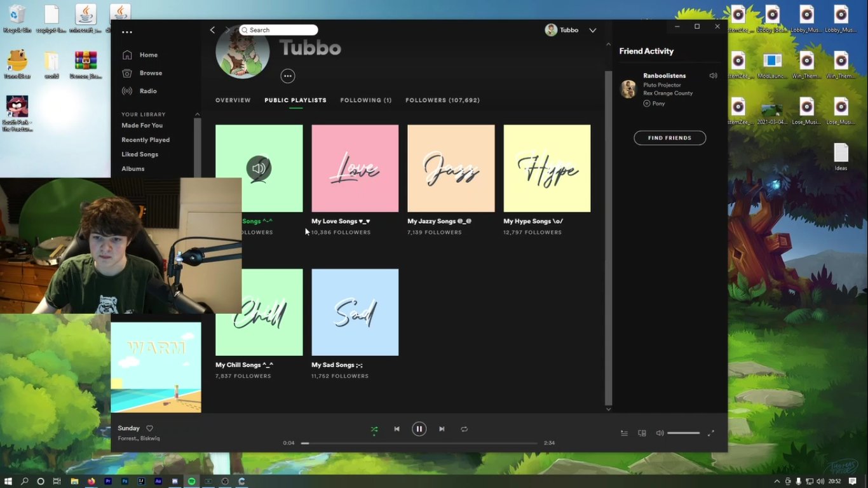
Task: Mute Spotify with the player speaker icon
Action: click(660, 433)
